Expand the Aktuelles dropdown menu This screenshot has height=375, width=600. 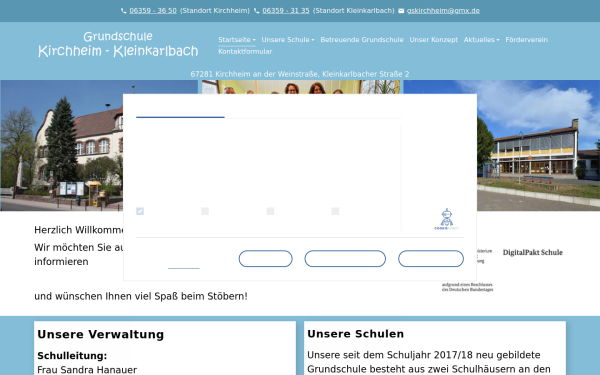coord(481,39)
